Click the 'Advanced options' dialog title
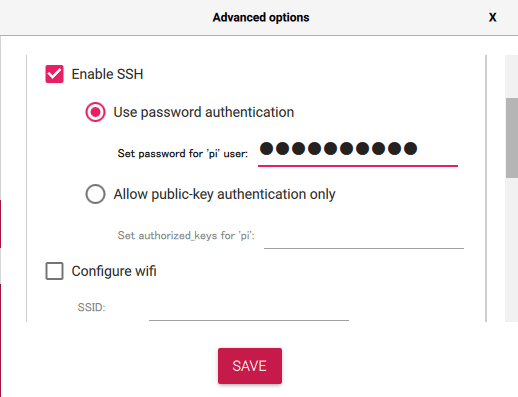The width and height of the screenshot is (518, 397). [x=261, y=17]
